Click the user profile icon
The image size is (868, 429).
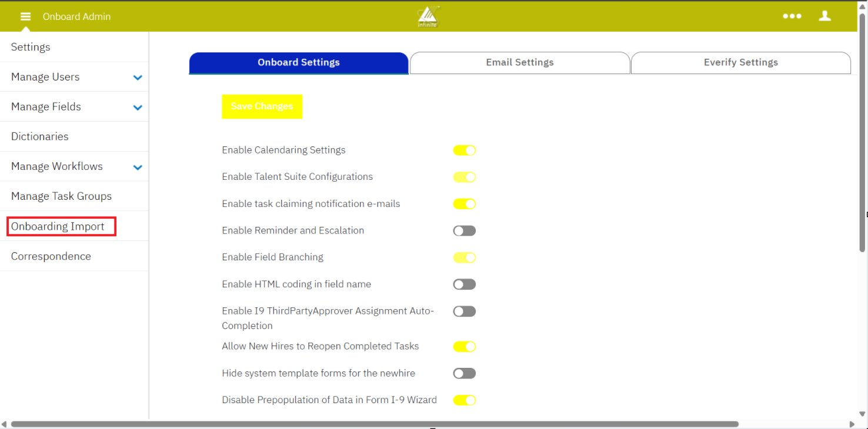[824, 16]
